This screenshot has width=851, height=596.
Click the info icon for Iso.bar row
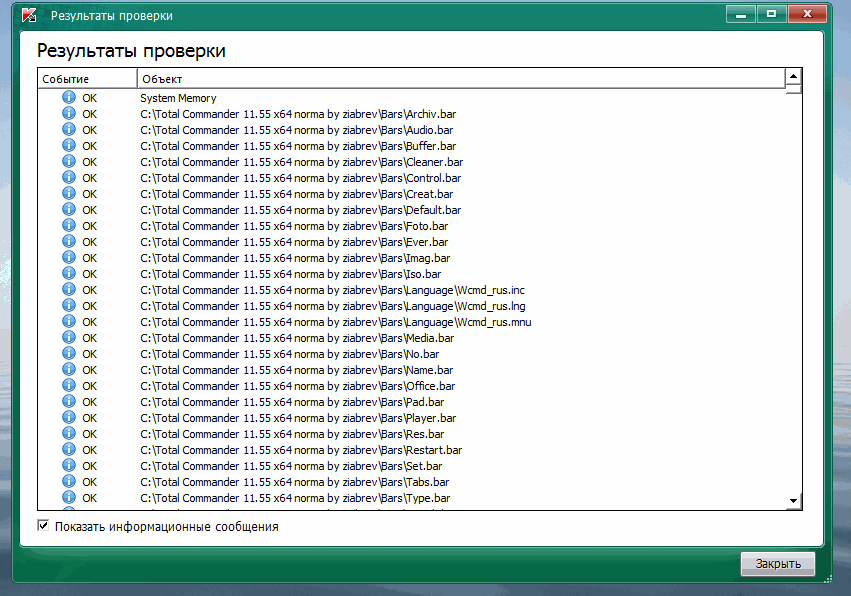point(69,274)
